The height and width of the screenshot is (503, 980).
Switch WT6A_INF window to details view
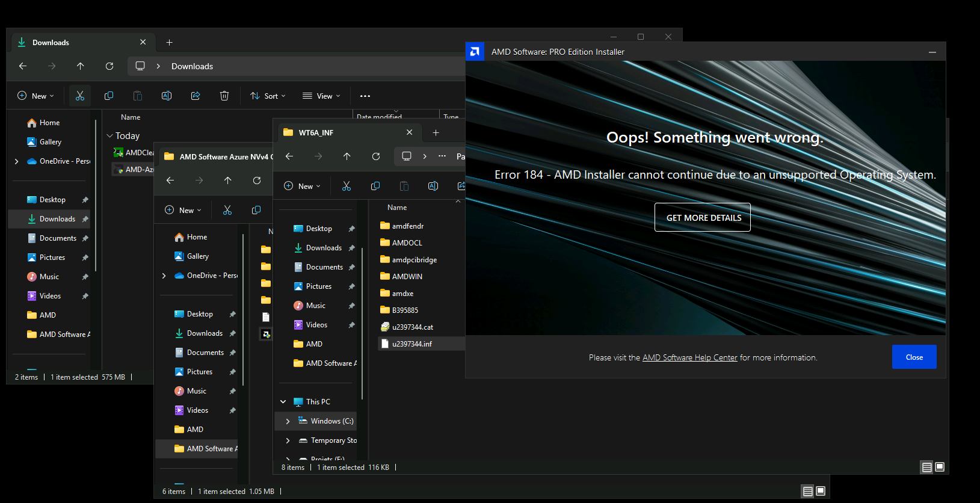pyautogui.click(x=927, y=467)
